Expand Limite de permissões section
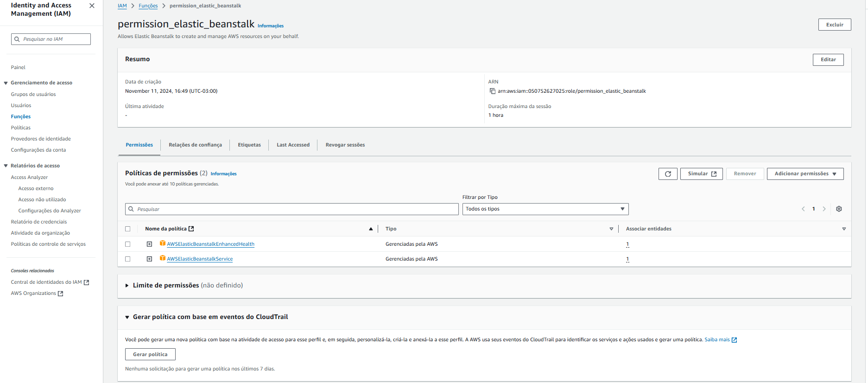The height and width of the screenshot is (383, 868). pos(127,286)
